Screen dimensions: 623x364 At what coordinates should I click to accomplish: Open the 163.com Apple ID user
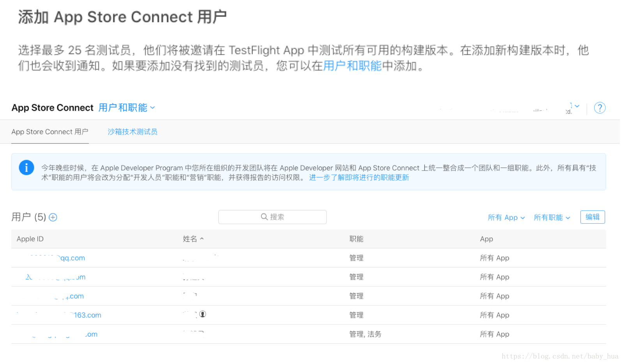(x=58, y=315)
